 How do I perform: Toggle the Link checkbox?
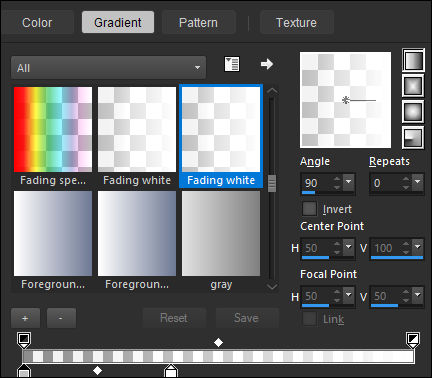[309, 319]
